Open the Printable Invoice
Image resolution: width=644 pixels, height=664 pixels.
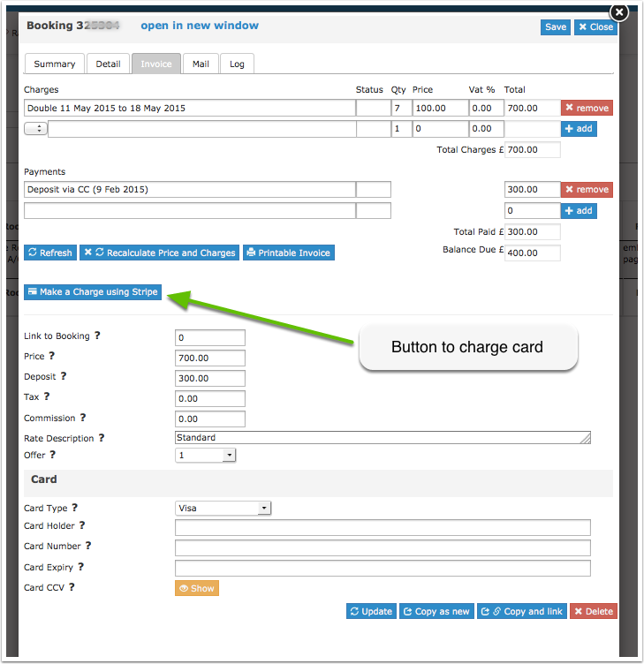coord(289,253)
